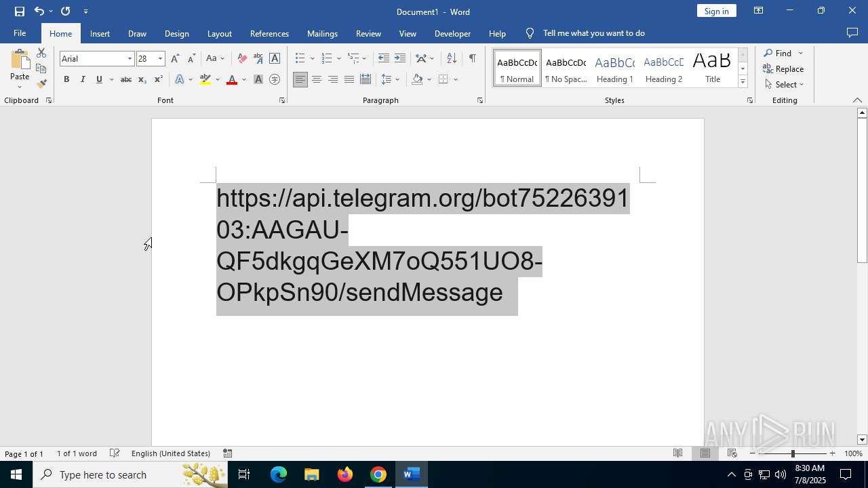Image resolution: width=868 pixels, height=488 pixels.
Task: Redo with the repeat arrow icon
Action: pos(65,12)
